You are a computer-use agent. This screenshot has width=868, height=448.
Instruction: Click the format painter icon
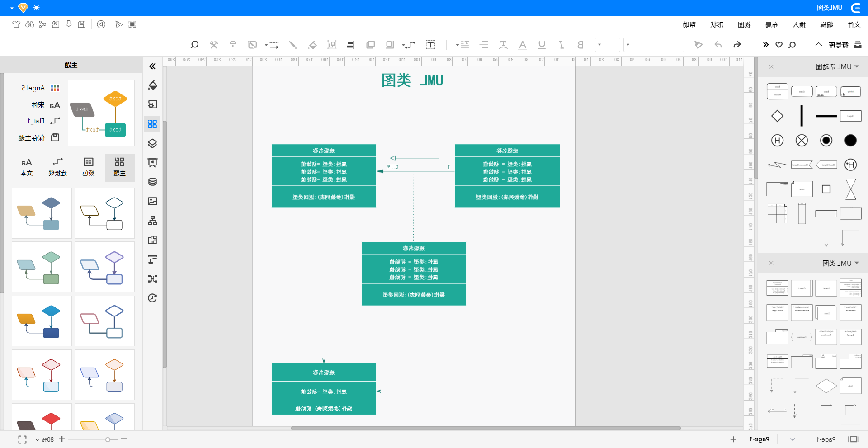[x=698, y=44]
